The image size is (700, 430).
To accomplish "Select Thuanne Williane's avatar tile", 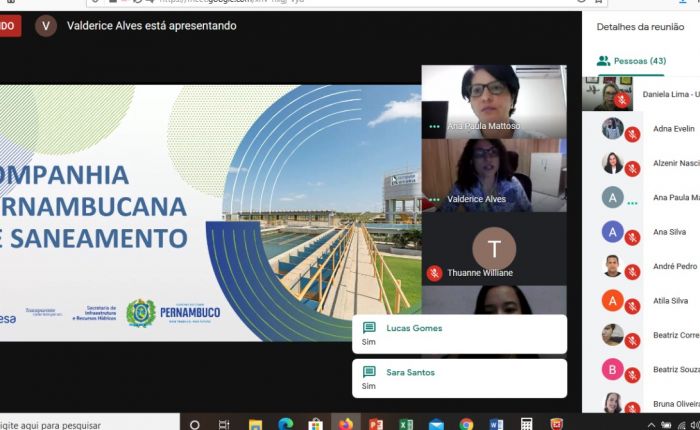I will pos(494,249).
